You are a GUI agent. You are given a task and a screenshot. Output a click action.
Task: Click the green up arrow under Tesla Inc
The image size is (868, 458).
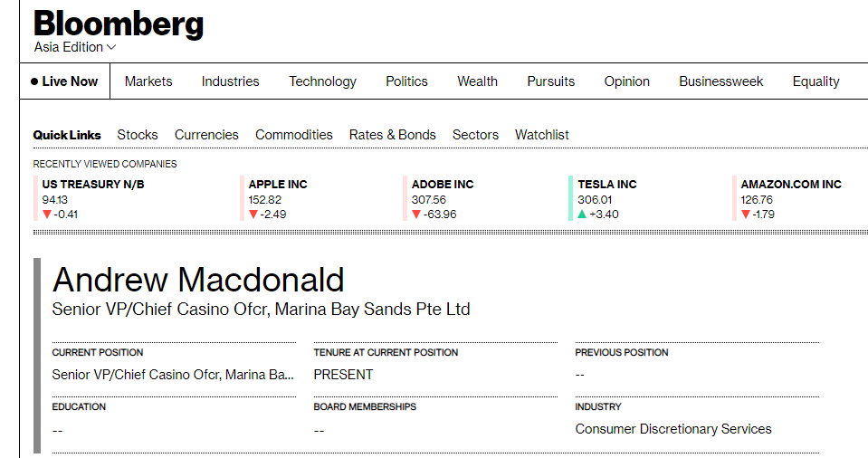(x=582, y=215)
